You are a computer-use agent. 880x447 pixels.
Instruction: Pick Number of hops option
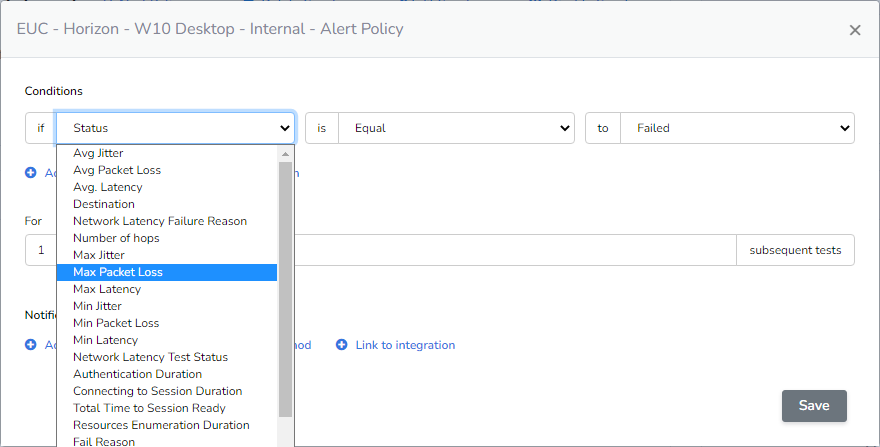pyautogui.click(x=167, y=238)
